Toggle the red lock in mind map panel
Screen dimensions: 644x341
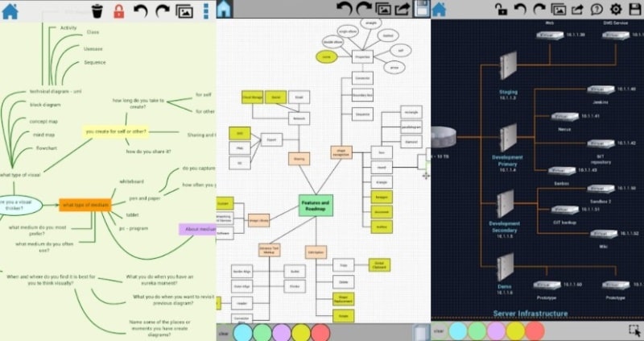click(118, 11)
